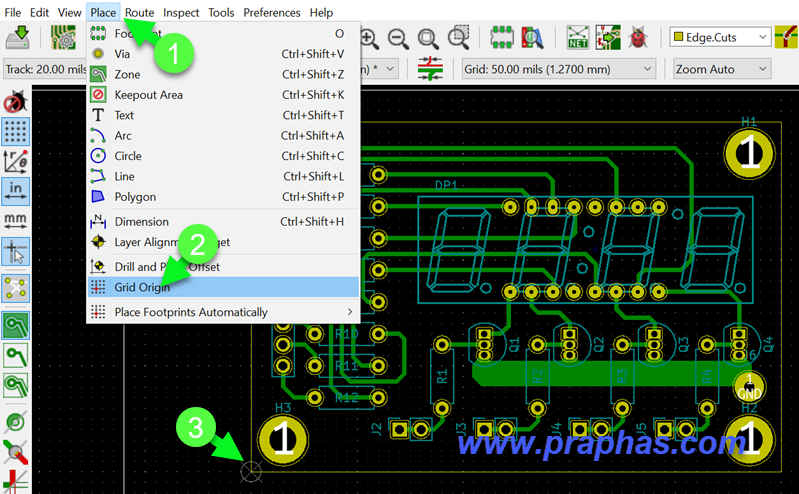
Task: Toggle polar coordinates display
Action: (16, 161)
